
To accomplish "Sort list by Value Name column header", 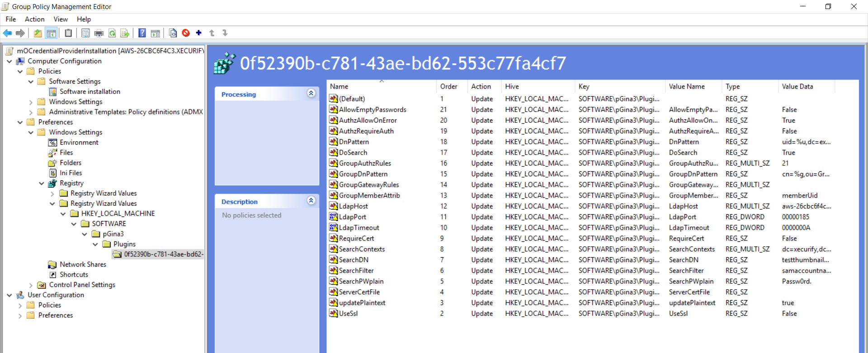I will (693, 86).
